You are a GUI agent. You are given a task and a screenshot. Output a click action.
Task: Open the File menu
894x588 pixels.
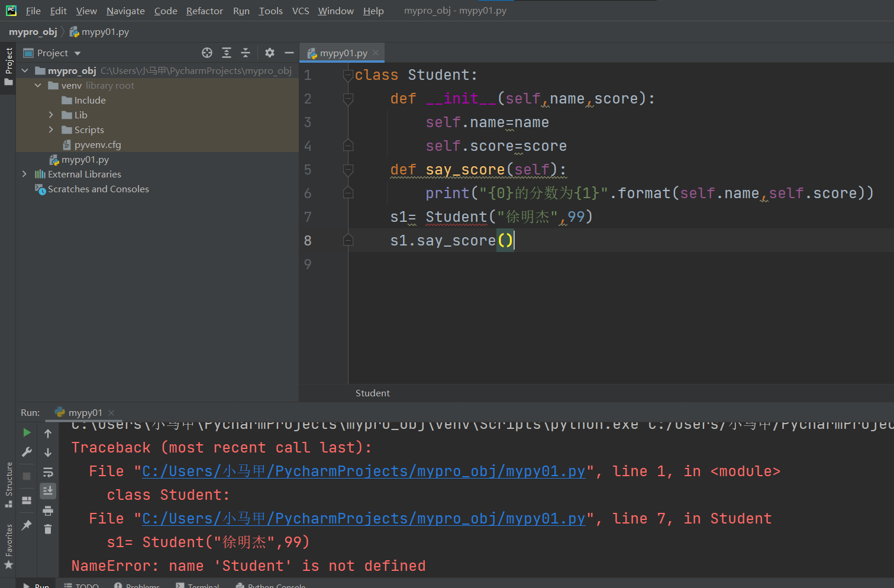pos(33,11)
